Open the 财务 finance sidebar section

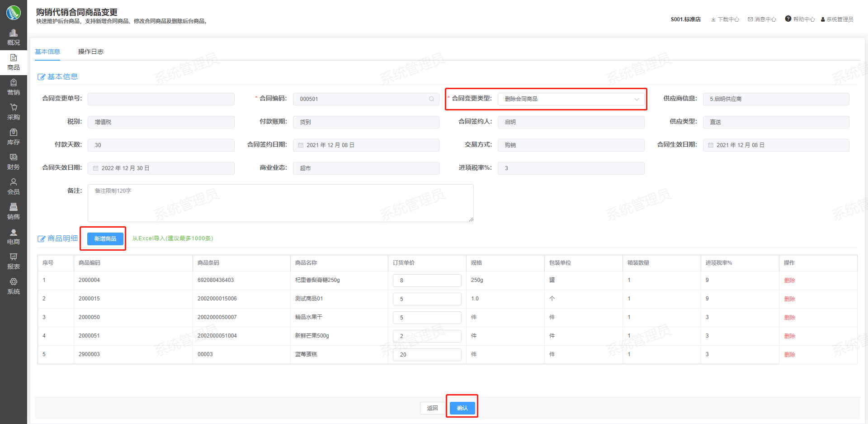[x=14, y=162]
